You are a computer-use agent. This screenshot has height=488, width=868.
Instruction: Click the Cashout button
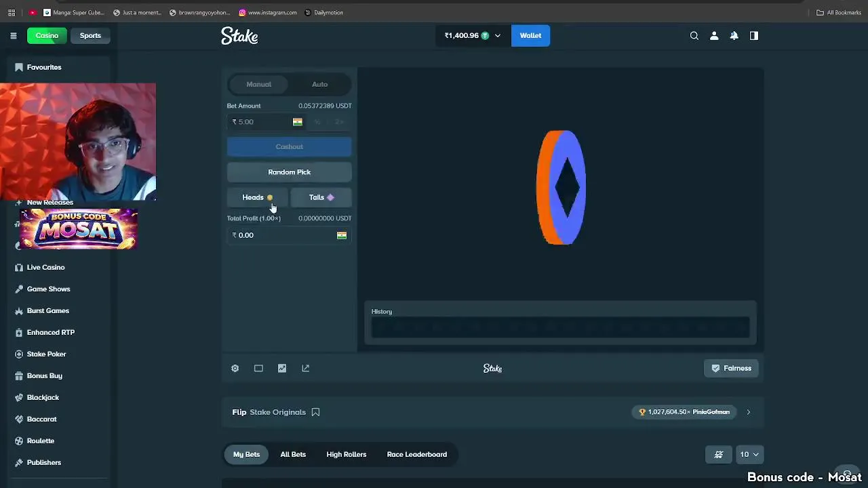coord(289,146)
